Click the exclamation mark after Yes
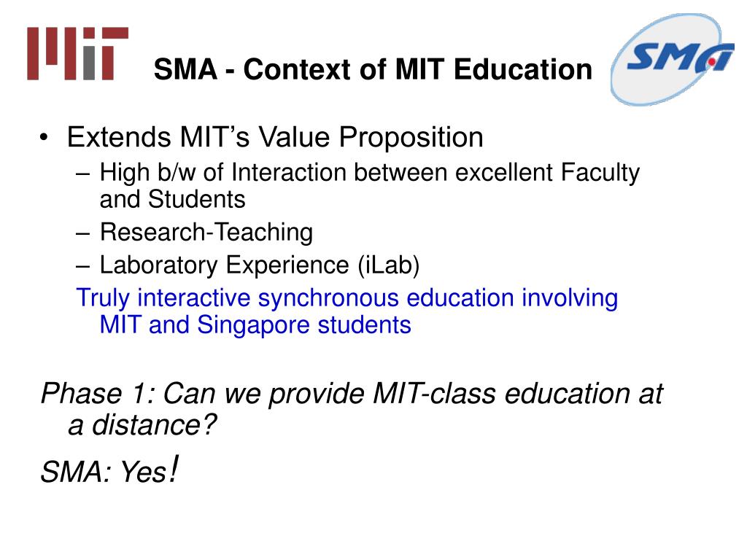Screen dimensions: 747x560 [174, 469]
